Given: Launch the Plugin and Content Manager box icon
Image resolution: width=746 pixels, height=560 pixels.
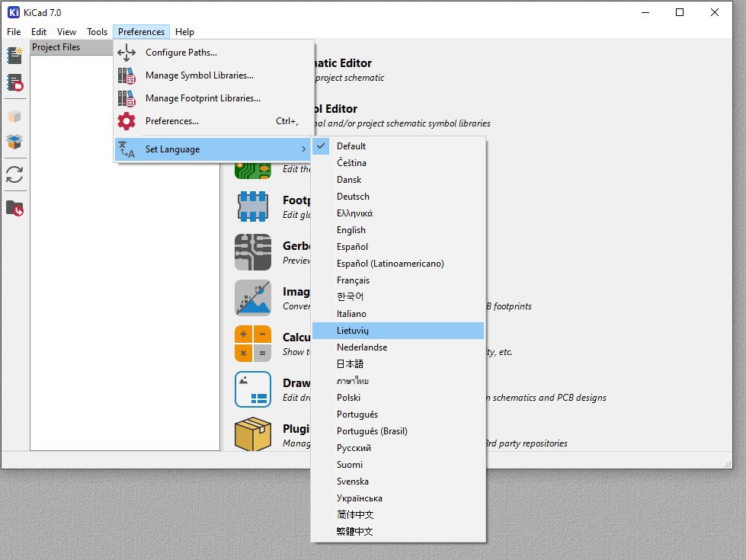Looking at the screenshot, I should [253, 434].
